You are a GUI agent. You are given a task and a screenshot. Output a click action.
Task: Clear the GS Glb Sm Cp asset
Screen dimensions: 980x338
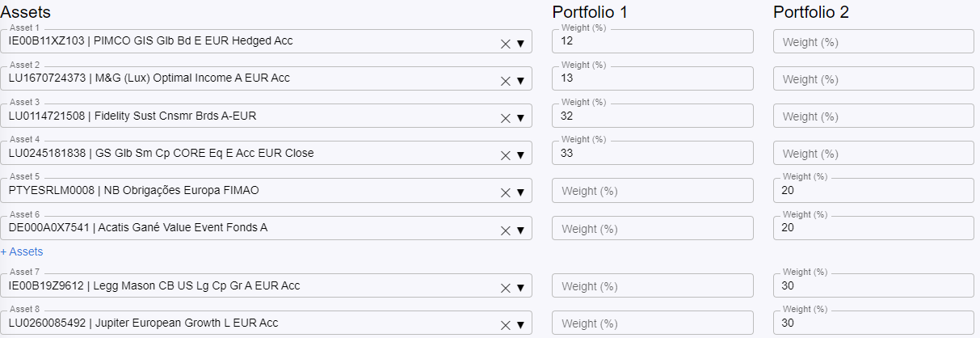(x=506, y=155)
